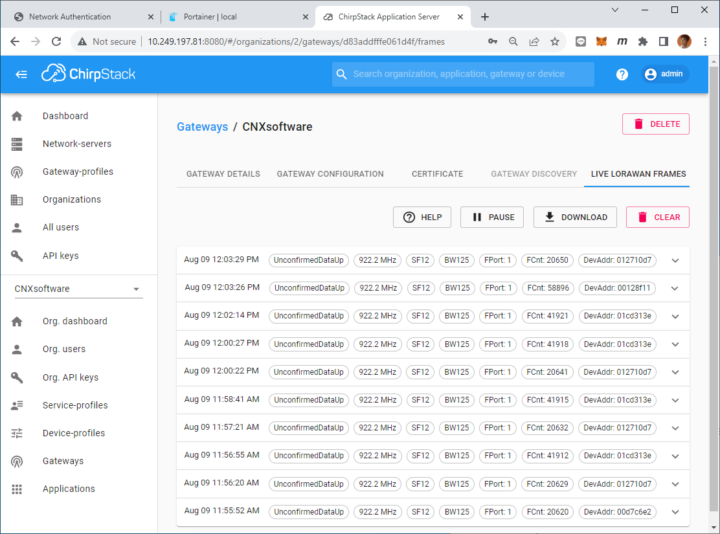Screen dimensions: 720x534
Task: Open the CNXsoftware organization dropdown
Action: 78,289
